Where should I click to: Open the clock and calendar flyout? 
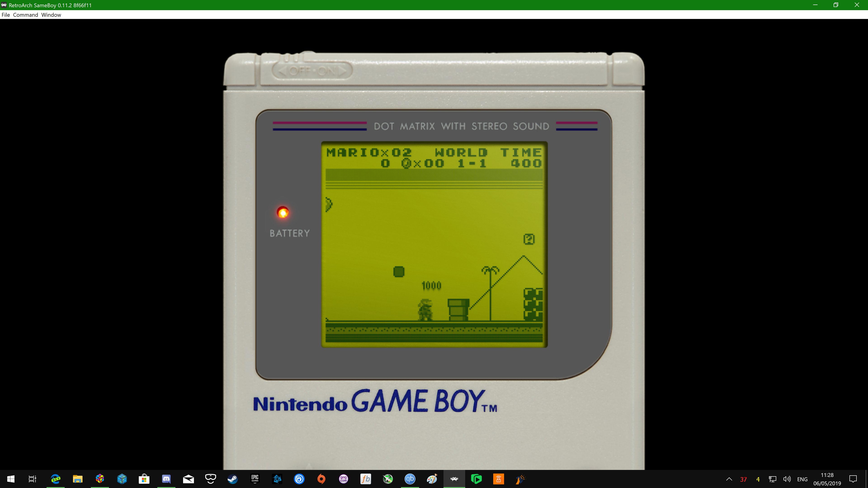[827, 479]
